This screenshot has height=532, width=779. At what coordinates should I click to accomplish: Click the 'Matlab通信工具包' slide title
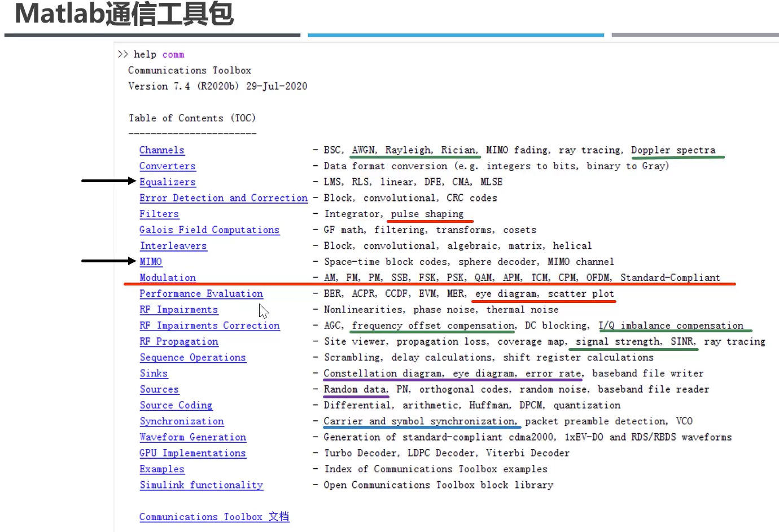click(124, 14)
